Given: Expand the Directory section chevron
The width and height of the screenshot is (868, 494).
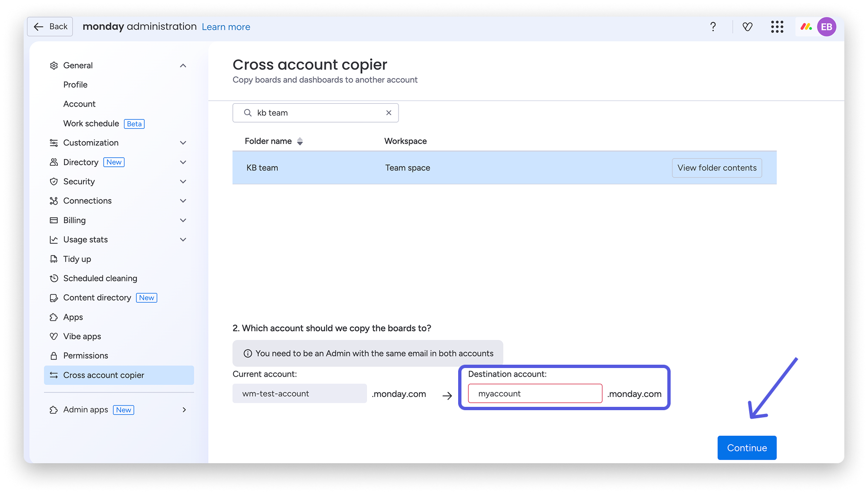Looking at the screenshot, I should [x=183, y=162].
